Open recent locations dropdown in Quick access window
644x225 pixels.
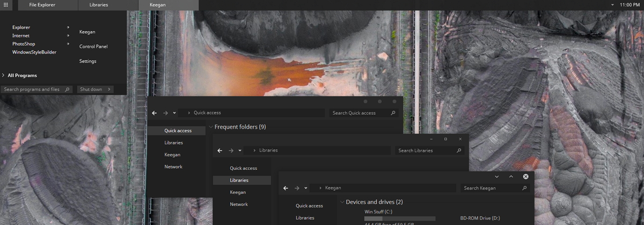174,113
